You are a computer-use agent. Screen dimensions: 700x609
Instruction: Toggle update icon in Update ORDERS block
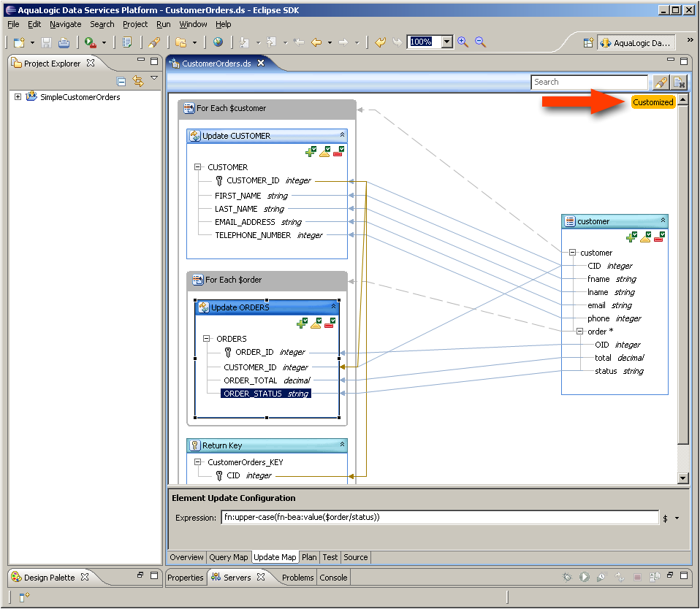tap(316, 323)
